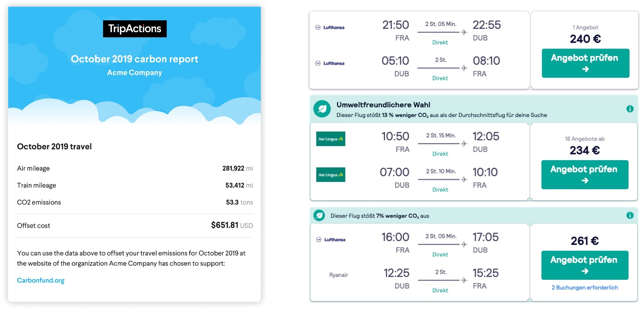Click the 12:25 departure time

click(x=396, y=273)
